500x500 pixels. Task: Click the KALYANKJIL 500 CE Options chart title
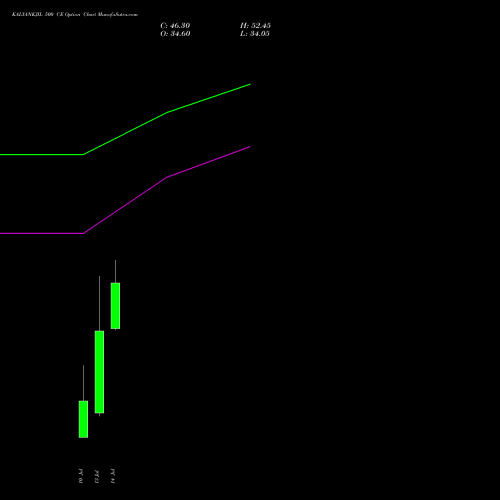point(75,15)
